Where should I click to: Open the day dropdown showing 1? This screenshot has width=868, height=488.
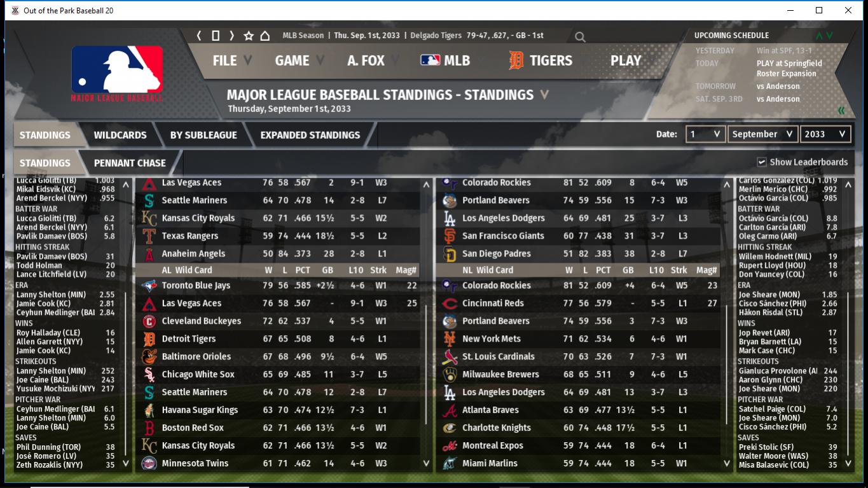(x=705, y=134)
